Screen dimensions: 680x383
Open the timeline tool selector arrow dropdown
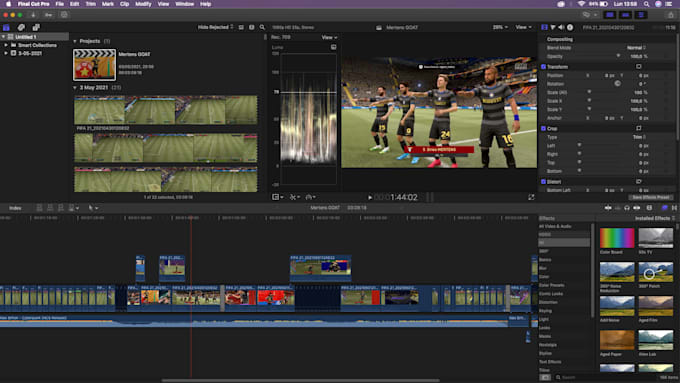[93, 208]
